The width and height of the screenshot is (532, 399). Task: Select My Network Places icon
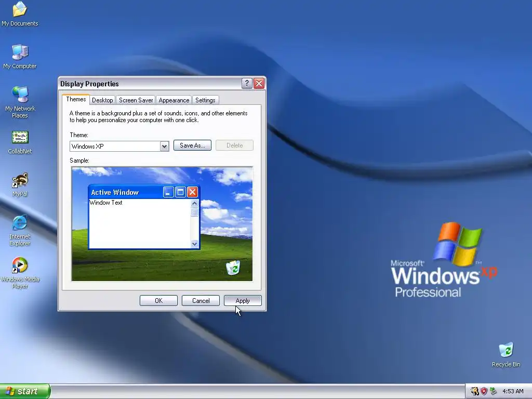click(20, 102)
